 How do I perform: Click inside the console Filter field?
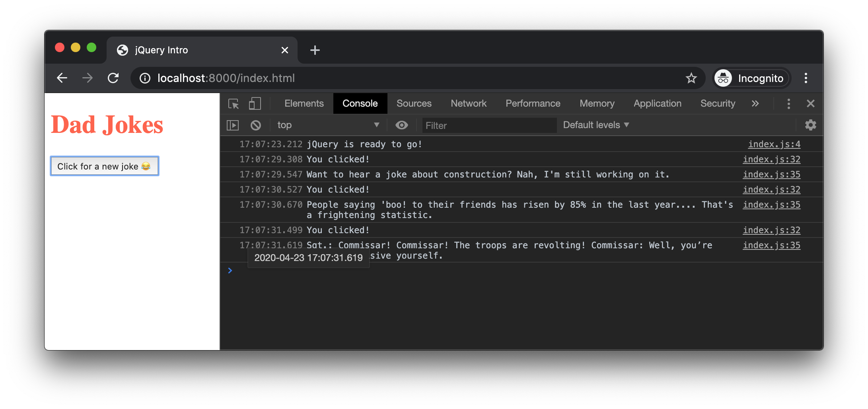(x=489, y=125)
